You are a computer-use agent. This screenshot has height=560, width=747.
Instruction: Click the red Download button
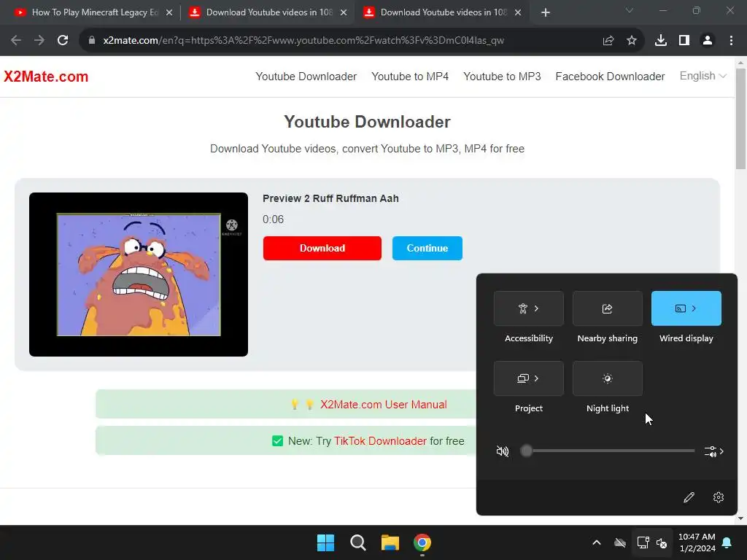coord(322,248)
